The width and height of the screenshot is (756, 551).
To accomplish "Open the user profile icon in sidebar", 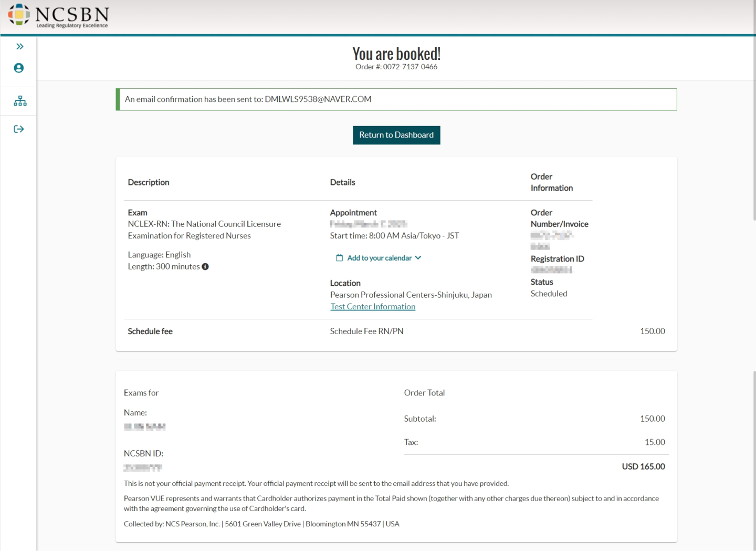I will (x=19, y=68).
